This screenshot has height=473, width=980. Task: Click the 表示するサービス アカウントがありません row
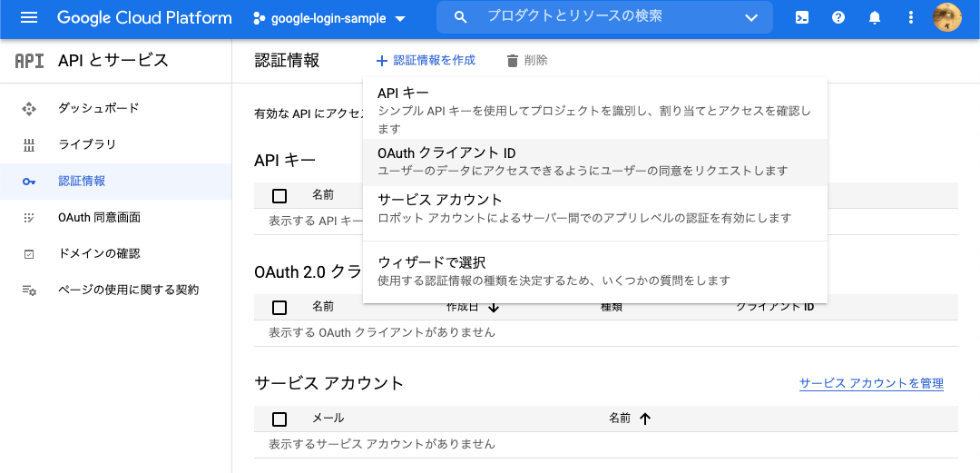[x=606, y=444]
